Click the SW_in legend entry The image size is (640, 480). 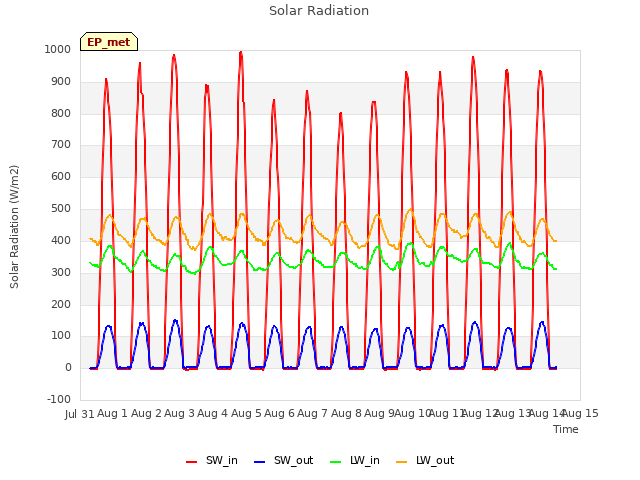[x=211, y=460]
